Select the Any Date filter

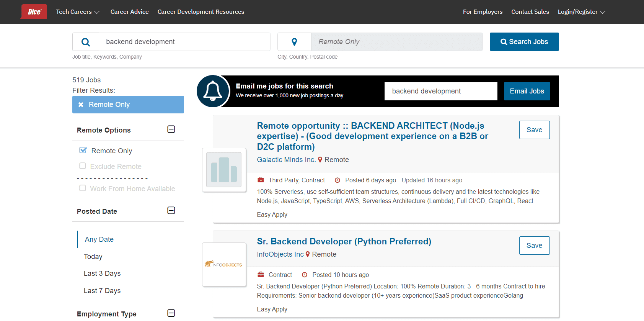(x=99, y=239)
